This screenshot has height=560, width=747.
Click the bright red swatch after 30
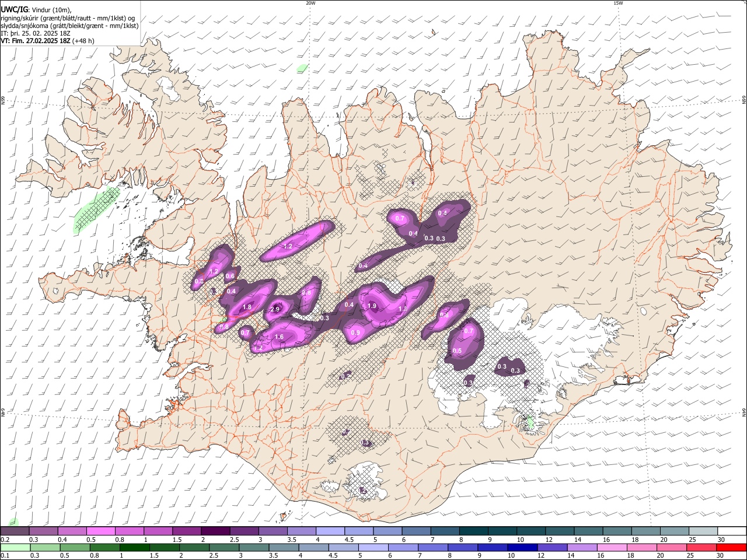click(x=731, y=548)
